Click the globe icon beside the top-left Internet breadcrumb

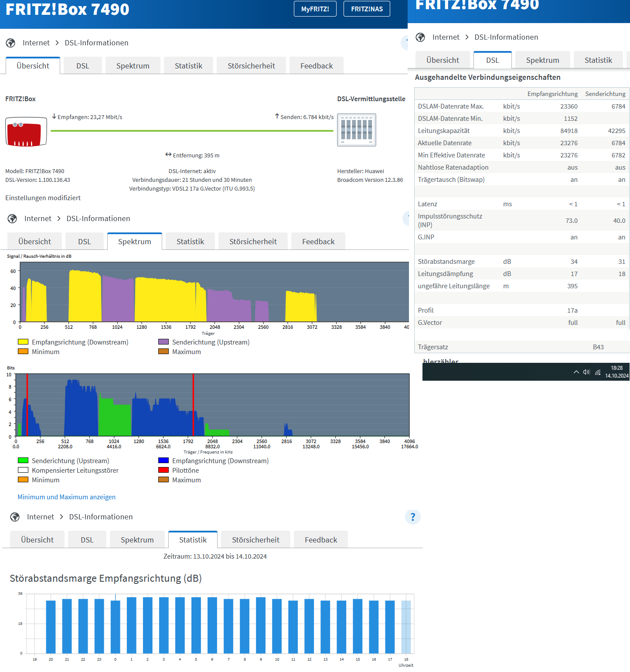[10, 43]
